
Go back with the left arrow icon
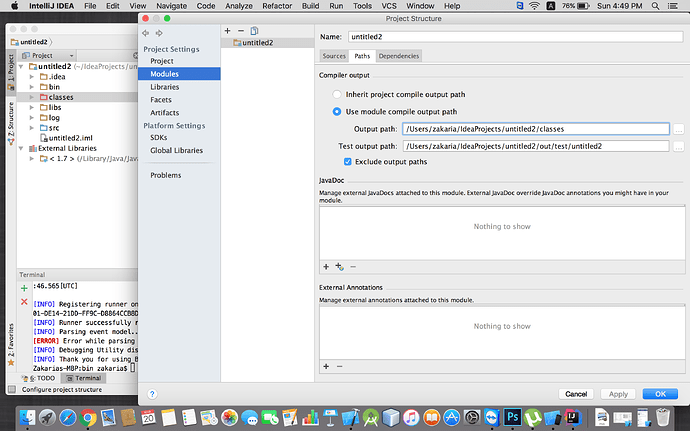click(146, 33)
